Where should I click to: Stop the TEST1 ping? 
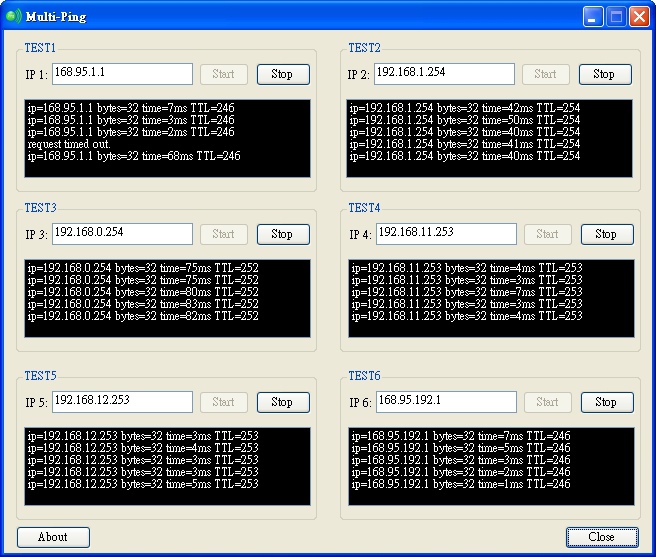pos(283,74)
